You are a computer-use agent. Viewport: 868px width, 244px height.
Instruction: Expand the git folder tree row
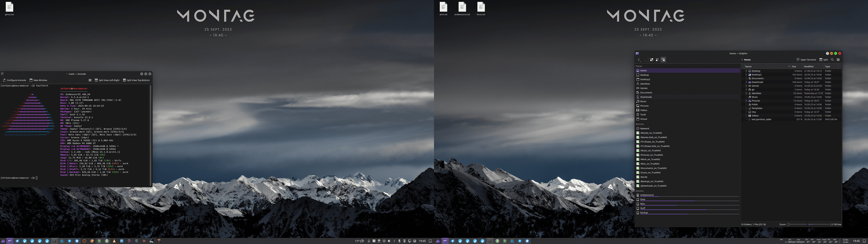coord(746,89)
